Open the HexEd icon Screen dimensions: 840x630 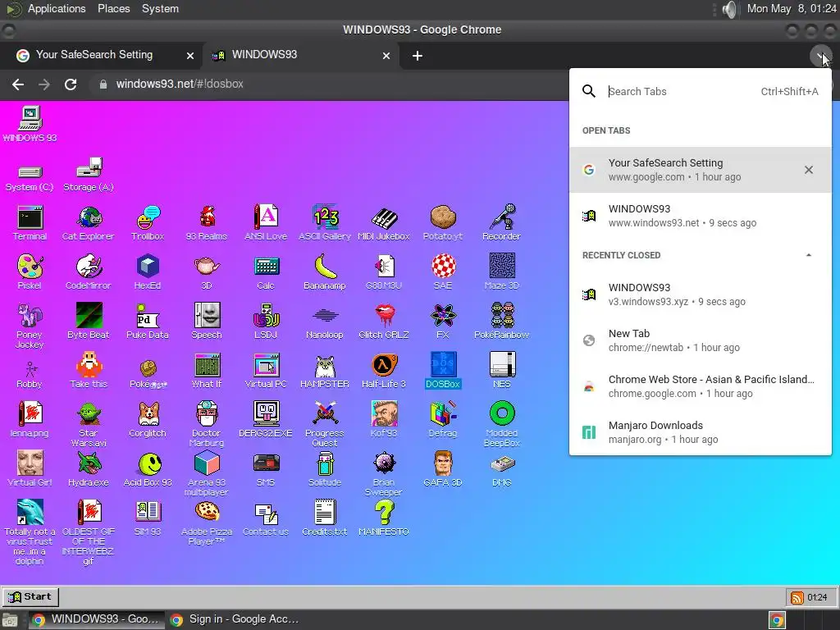148,272
